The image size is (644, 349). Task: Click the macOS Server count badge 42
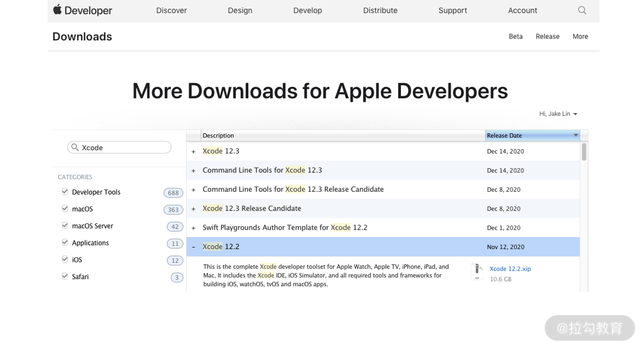click(x=175, y=227)
